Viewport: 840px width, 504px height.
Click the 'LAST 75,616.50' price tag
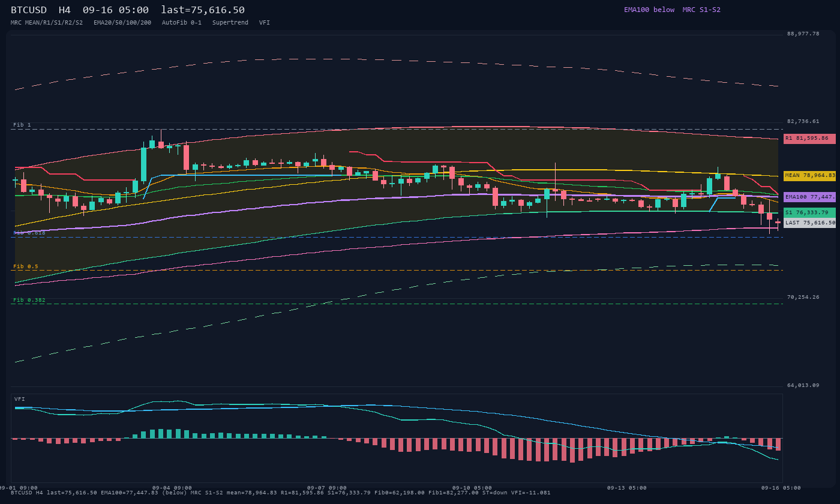coord(809,223)
